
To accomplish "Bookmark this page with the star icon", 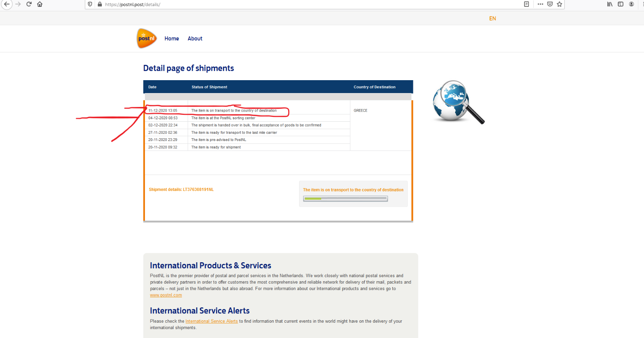I will pyautogui.click(x=559, y=4).
